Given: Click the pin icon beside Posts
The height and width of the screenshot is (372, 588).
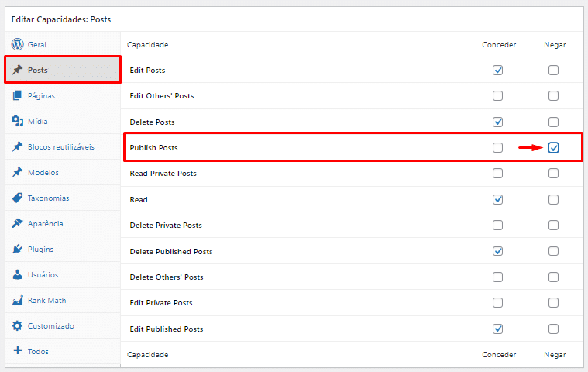Looking at the screenshot, I should 17,70.
